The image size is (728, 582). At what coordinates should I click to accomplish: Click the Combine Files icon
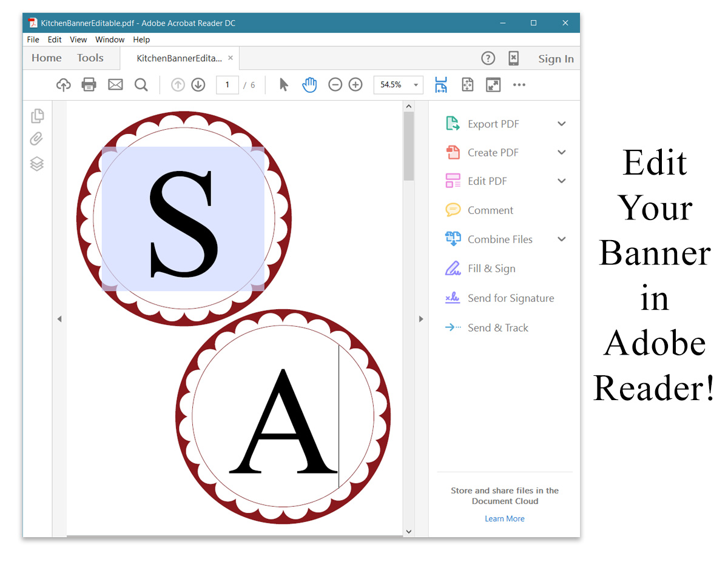point(453,239)
